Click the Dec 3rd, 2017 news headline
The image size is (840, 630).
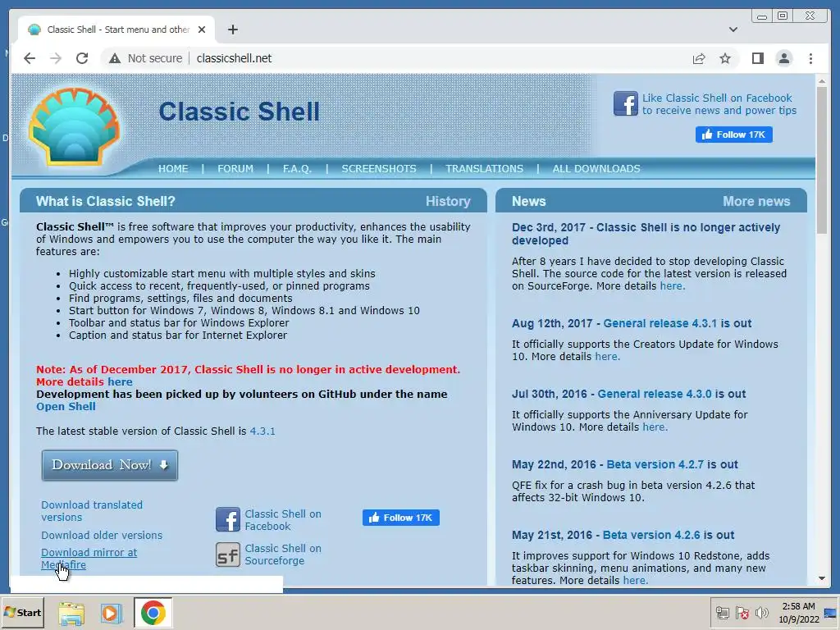[646, 234]
